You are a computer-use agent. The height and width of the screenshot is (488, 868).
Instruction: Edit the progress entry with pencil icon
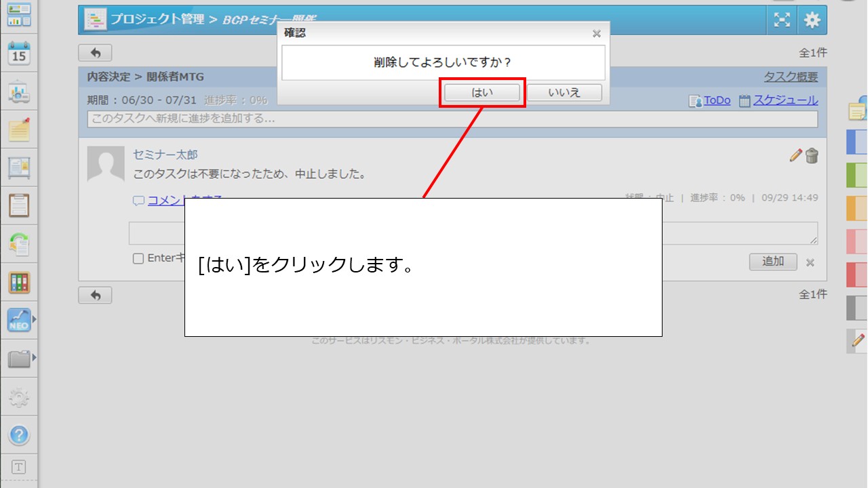click(796, 156)
